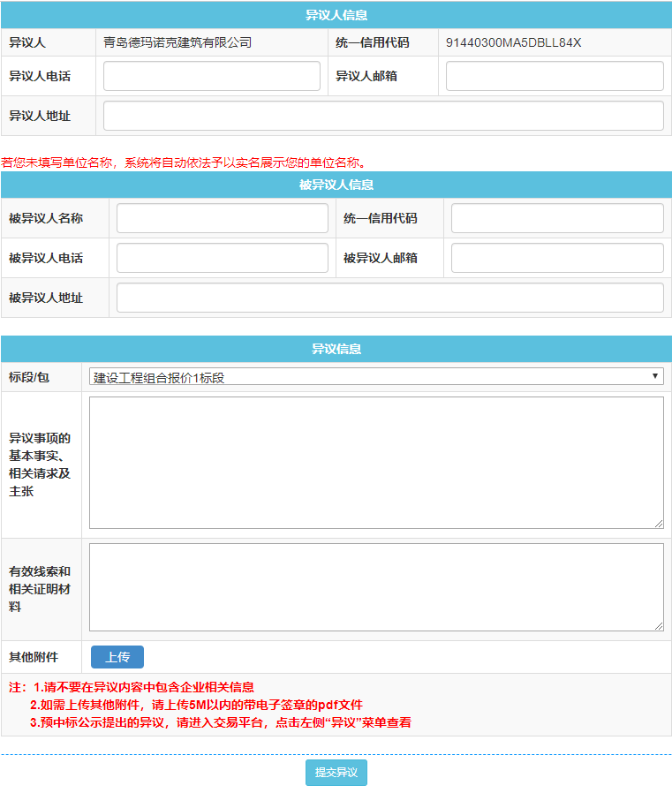Click the 被异议人信息 section header
This screenshot has height=793, width=672.
336,185
